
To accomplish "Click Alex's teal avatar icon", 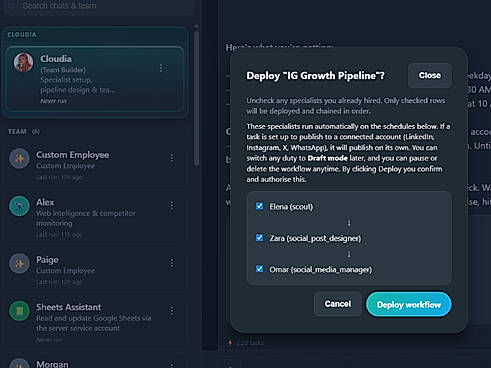I will point(19,206).
